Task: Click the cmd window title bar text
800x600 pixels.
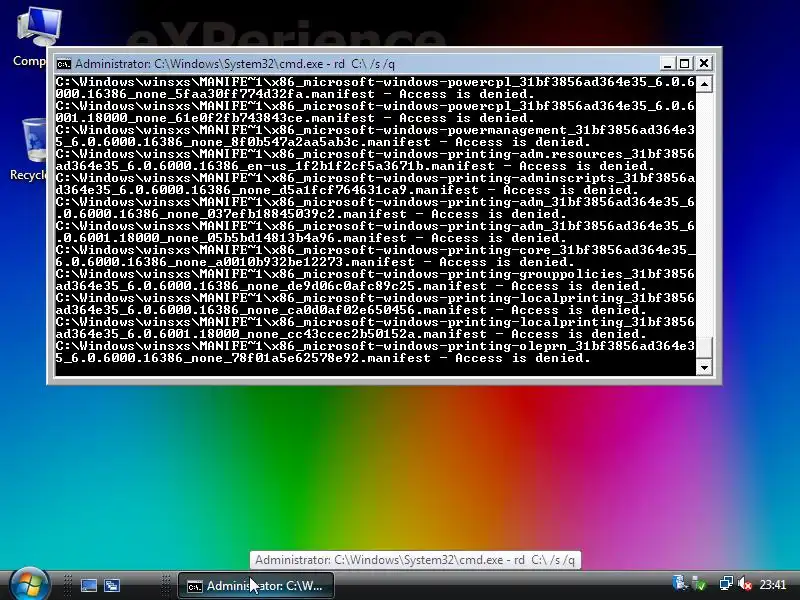Action: point(235,64)
